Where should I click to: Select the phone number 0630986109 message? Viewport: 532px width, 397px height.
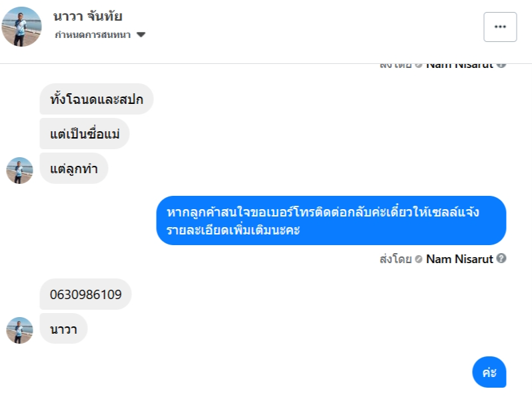pyautogui.click(x=86, y=294)
